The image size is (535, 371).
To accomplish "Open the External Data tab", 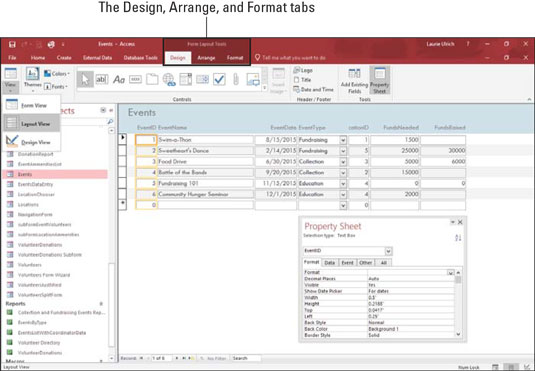I will coord(98,58).
